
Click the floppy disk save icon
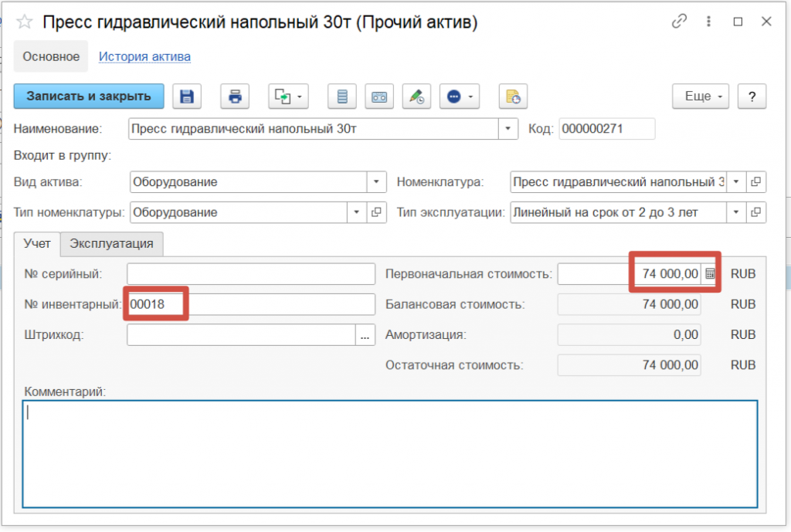pos(186,97)
